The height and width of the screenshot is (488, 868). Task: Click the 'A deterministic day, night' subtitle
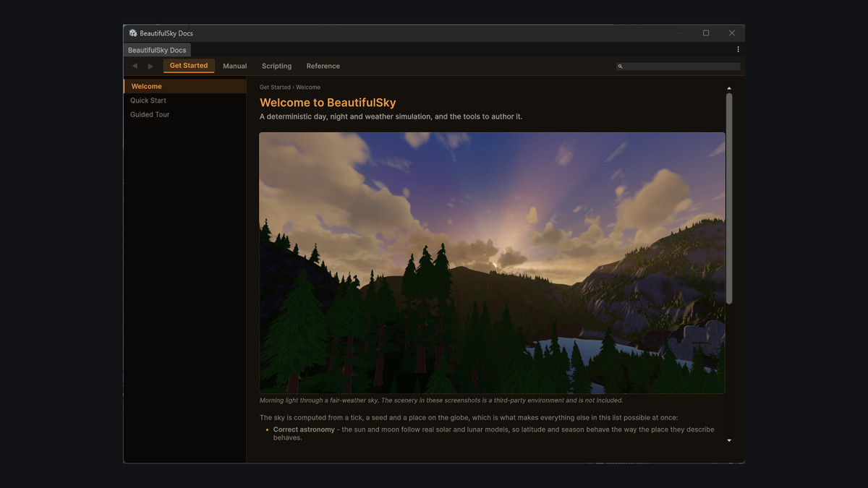[x=391, y=116]
